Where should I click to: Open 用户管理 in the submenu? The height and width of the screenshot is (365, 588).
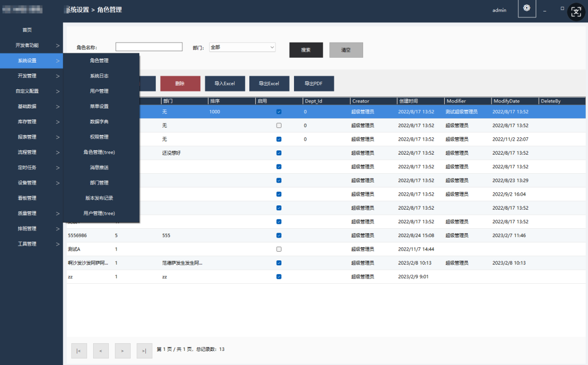[100, 91]
